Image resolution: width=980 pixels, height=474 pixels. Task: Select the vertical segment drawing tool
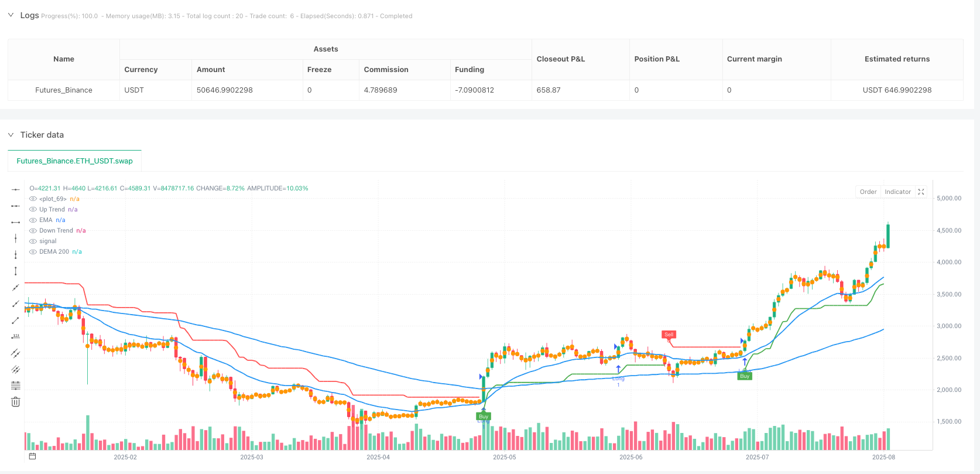click(x=16, y=271)
